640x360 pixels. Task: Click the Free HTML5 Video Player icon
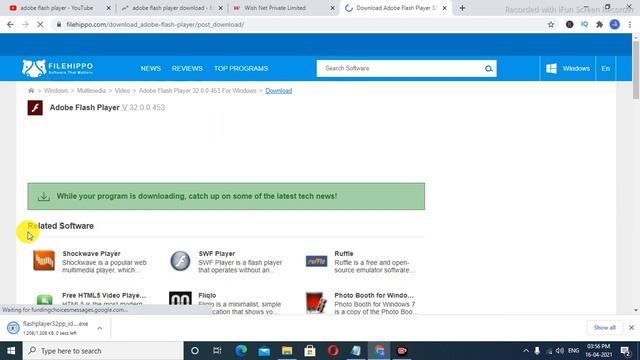pos(44,300)
